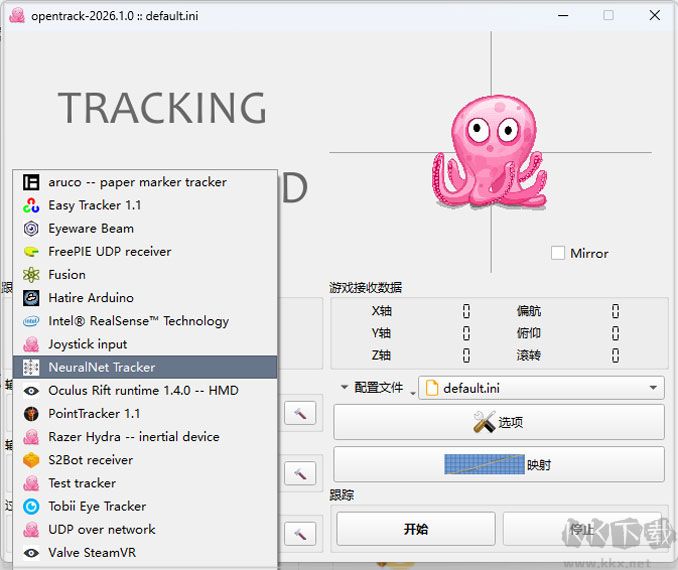Select Tobii Eye Tracker

tap(145, 506)
